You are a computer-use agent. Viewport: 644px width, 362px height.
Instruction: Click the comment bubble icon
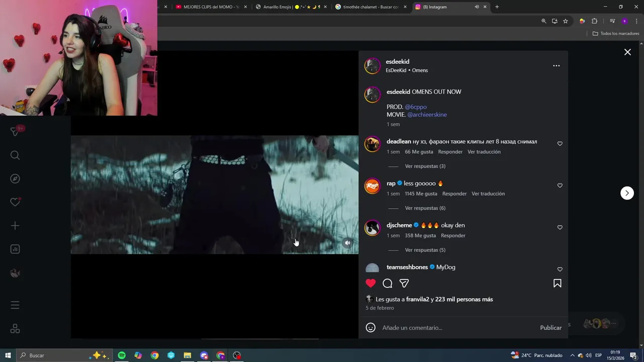point(387,283)
